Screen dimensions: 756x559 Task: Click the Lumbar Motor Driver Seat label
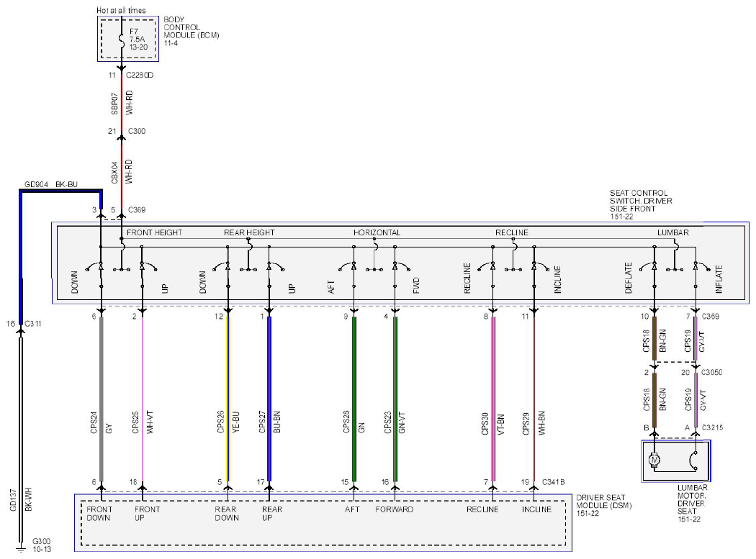[x=691, y=503]
